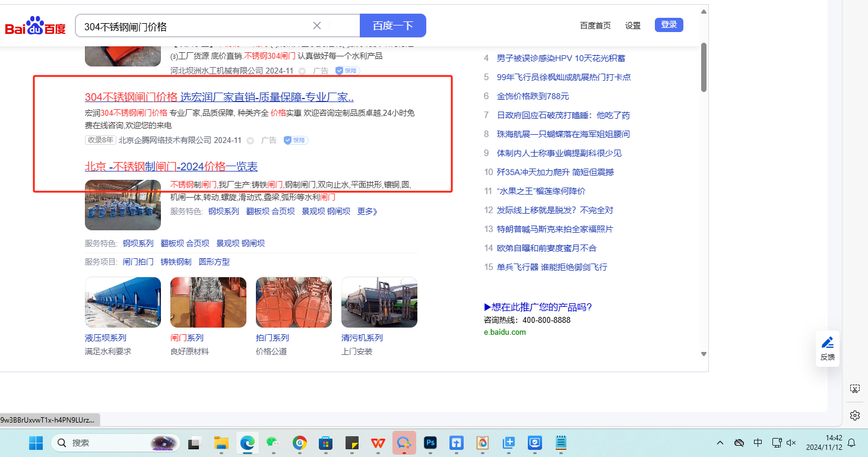Open Photoshop from the taskbar
The width and height of the screenshot is (868, 457).
430,443
